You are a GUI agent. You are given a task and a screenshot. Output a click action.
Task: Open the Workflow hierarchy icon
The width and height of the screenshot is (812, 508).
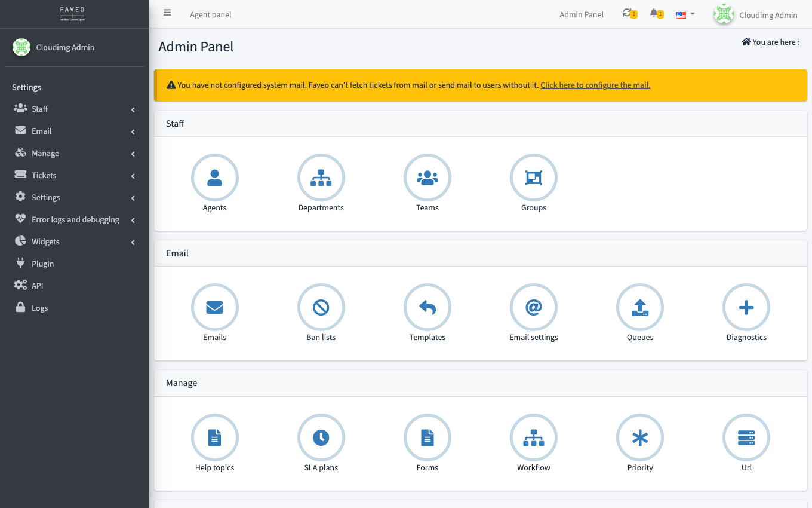pyautogui.click(x=533, y=437)
